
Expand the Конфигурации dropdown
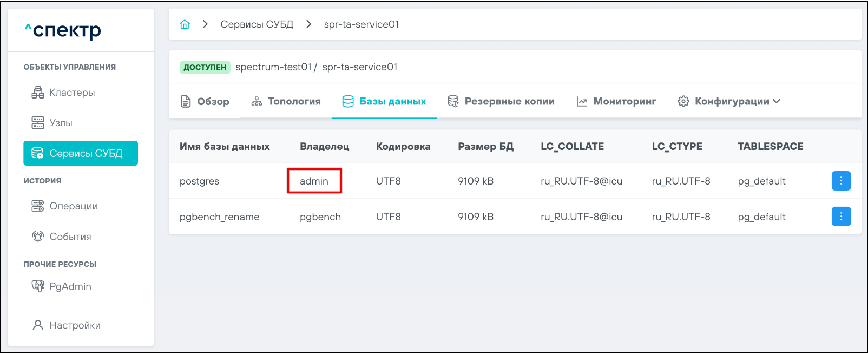pyautogui.click(x=729, y=101)
